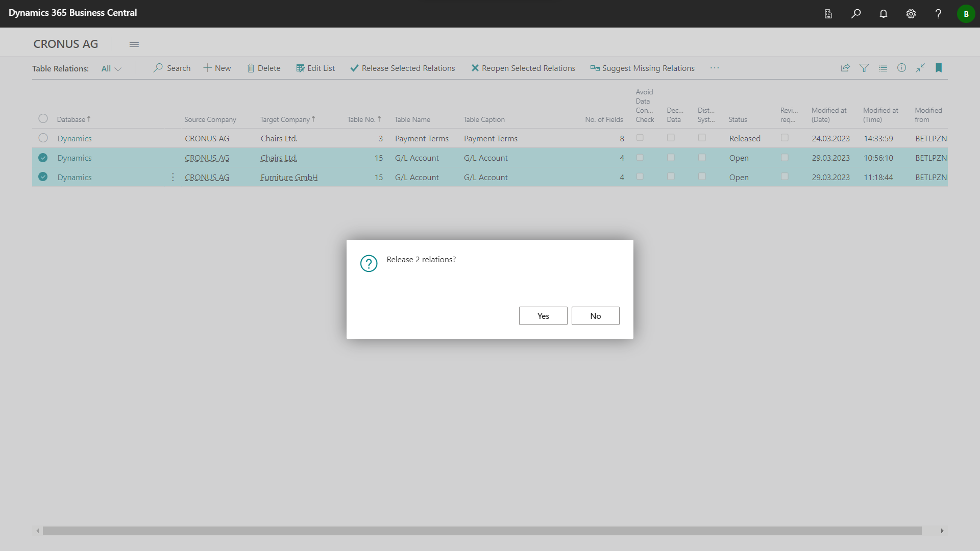Click Release Selected Relations

click(x=403, y=68)
